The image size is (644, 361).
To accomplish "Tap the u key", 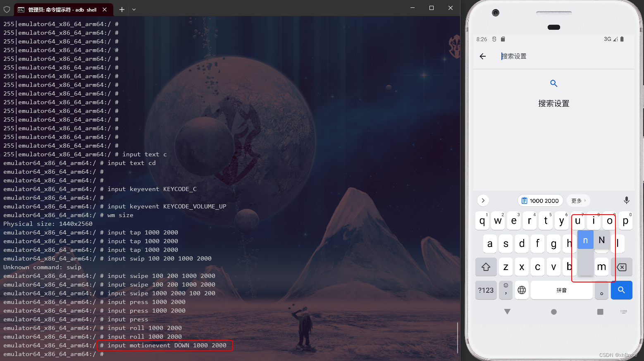I will (578, 221).
